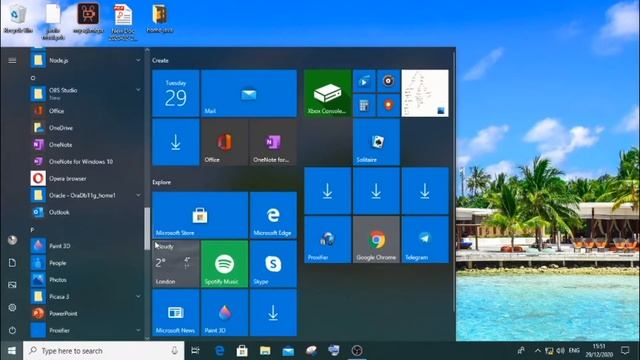The height and width of the screenshot is (360, 640).
Task: Open the Mail tile
Action: click(x=249, y=93)
